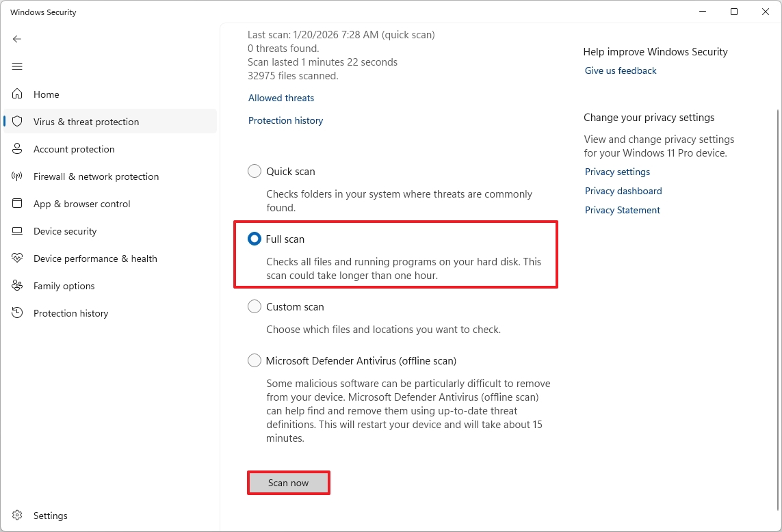
Task: Click the Device performance & health icon
Action: click(16, 258)
